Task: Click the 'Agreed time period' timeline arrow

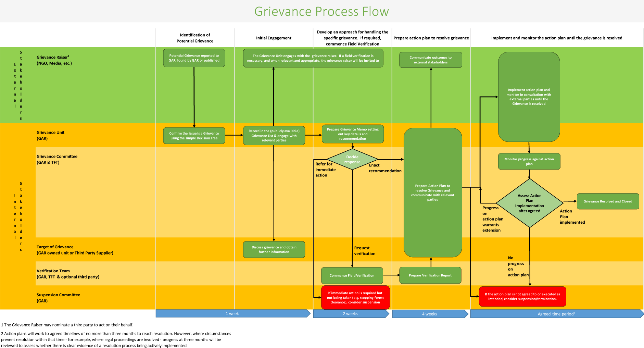Action: (x=557, y=314)
